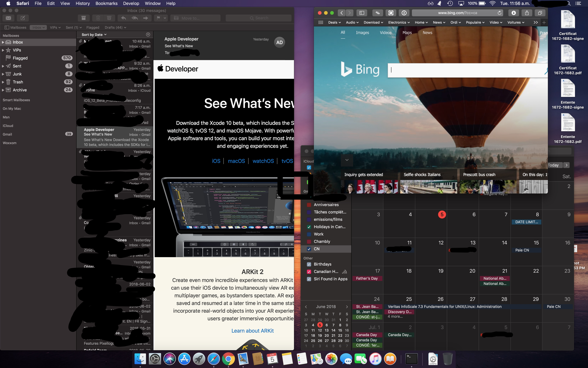Go back in Safari window
This screenshot has width=588, height=368.
point(341,13)
